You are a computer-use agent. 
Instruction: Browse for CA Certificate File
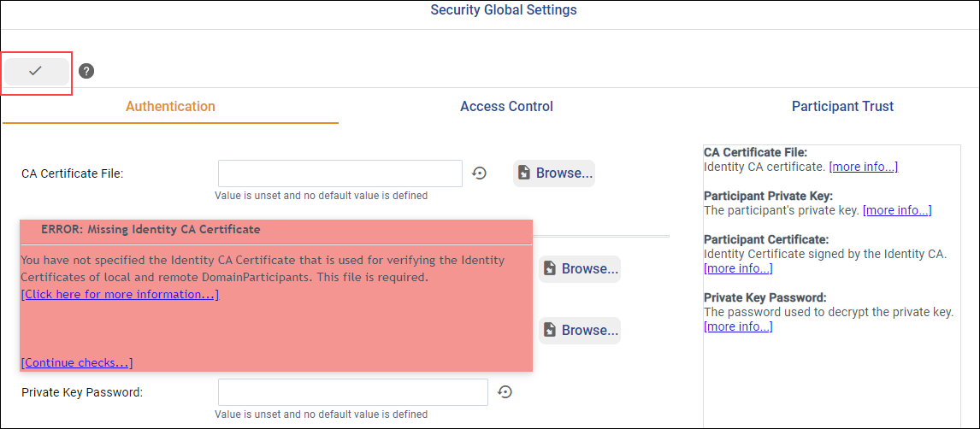click(554, 173)
